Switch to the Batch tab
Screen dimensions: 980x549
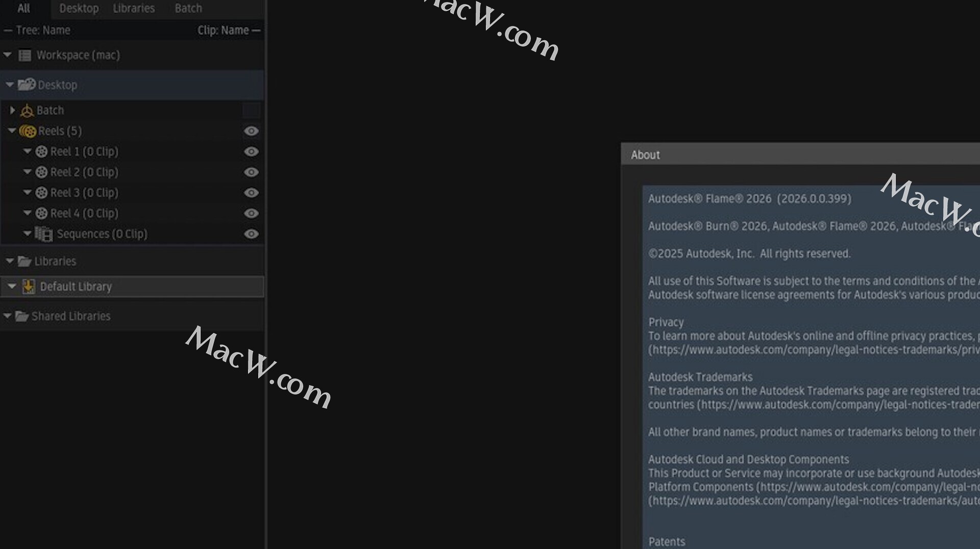188,9
